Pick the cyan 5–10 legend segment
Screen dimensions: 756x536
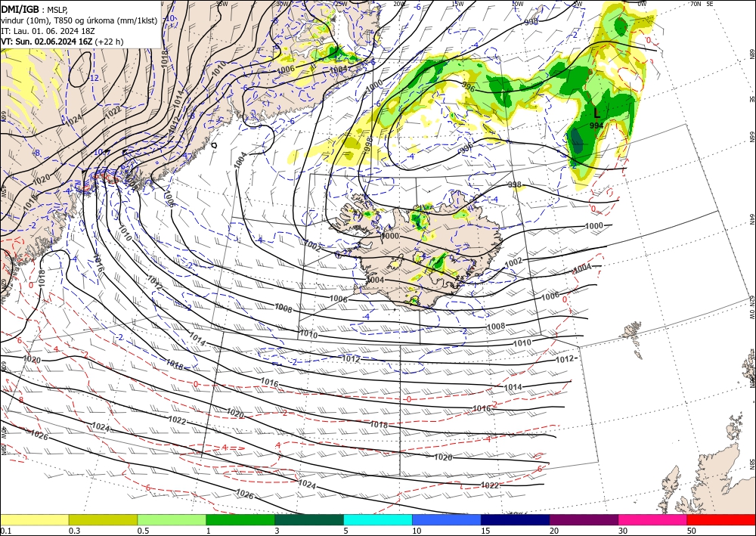pyautogui.click(x=378, y=519)
